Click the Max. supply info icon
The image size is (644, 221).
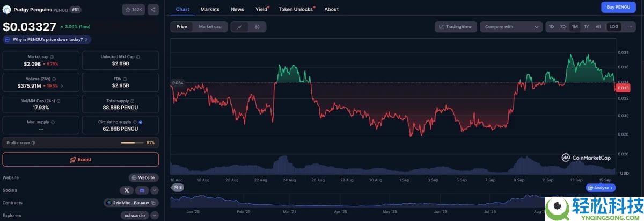pyautogui.click(x=53, y=122)
